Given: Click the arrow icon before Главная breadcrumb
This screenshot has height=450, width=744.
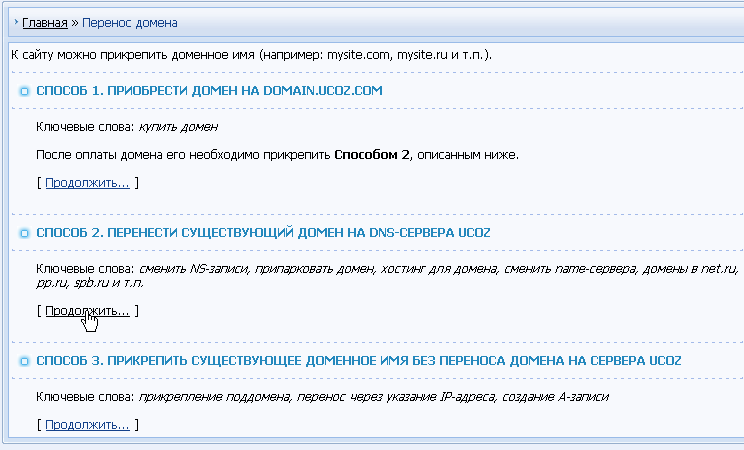Looking at the screenshot, I should [x=16, y=22].
